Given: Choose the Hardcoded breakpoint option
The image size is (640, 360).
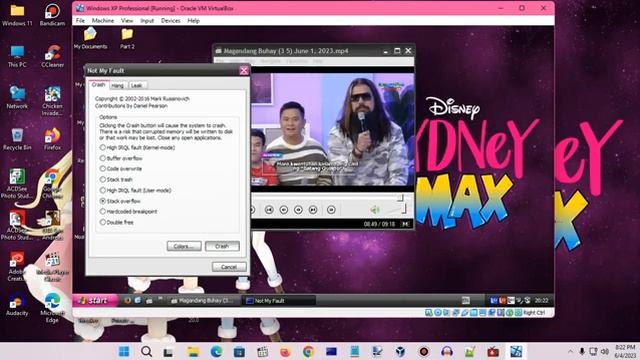Looking at the screenshot, I should pos(129,211).
